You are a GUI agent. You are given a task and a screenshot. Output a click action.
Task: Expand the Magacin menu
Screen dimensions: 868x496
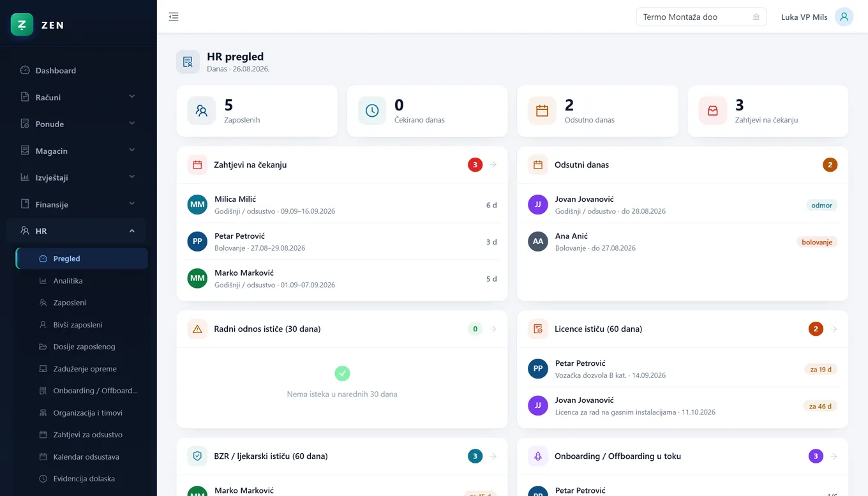tap(78, 151)
